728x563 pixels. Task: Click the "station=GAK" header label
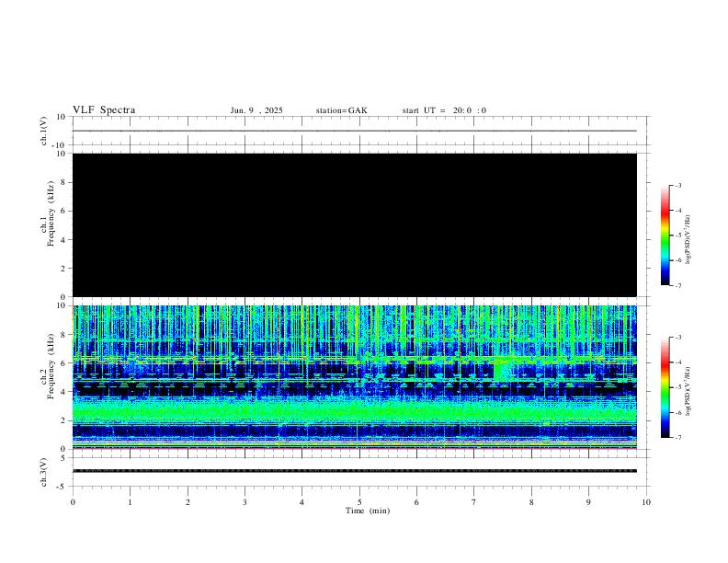click(341, 110)
